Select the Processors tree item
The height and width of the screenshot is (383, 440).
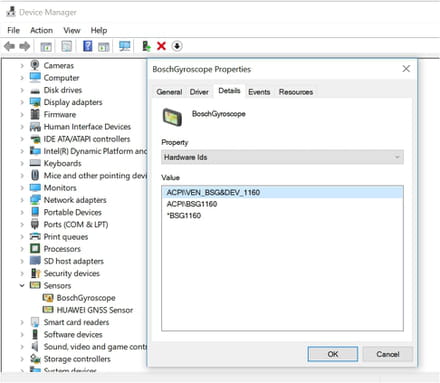[62, 249]
